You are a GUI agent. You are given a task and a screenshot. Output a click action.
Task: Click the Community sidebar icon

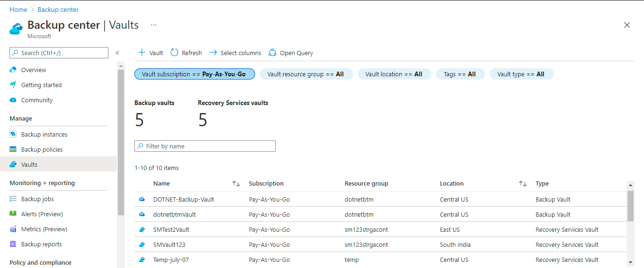coord(13,100)
